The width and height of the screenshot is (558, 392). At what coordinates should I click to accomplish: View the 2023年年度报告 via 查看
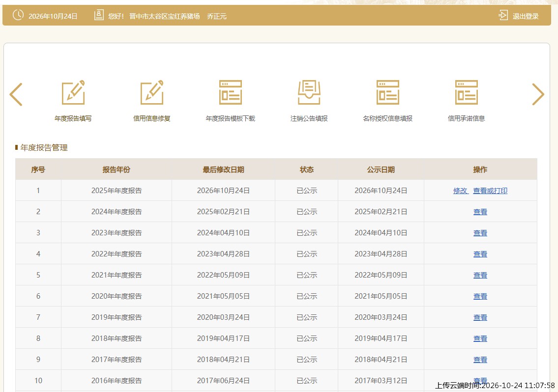pos(480,233)
